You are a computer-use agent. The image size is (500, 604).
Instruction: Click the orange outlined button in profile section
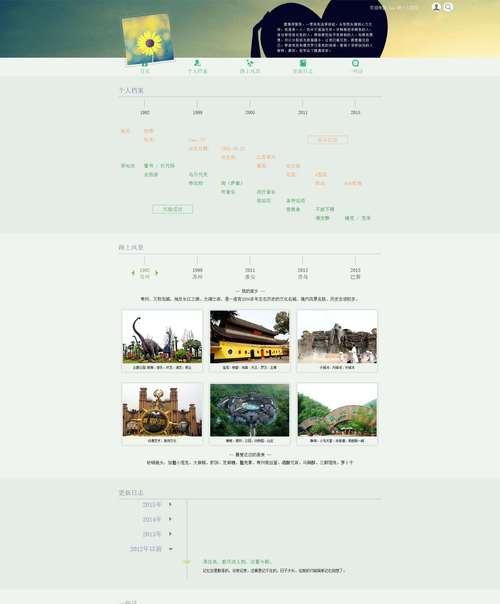click(327, 140)
